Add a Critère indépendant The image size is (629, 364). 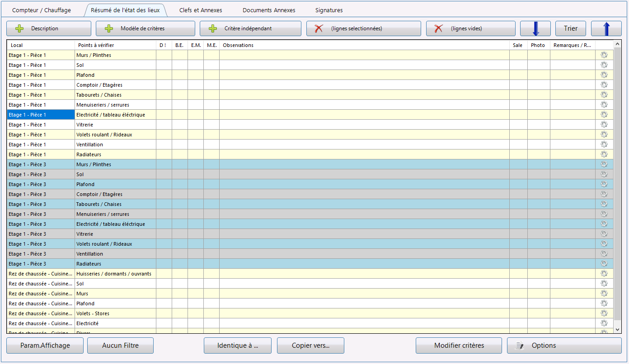[250, 28]
